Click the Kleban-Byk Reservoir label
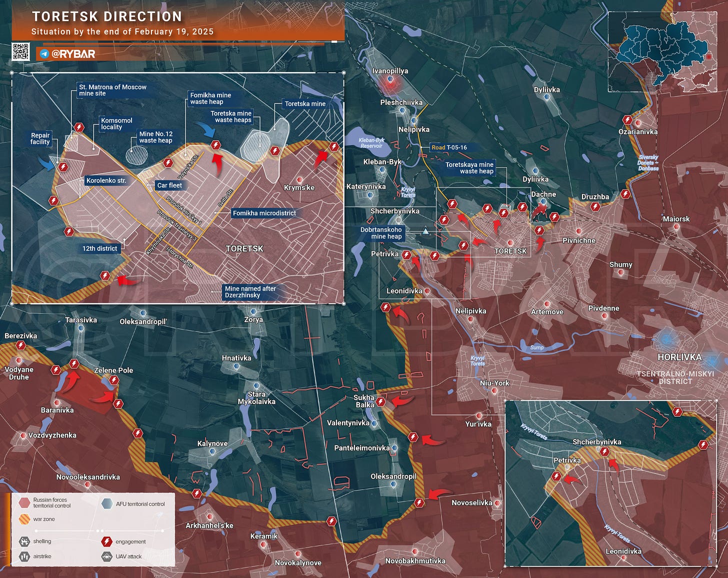 (x=371, y=143)
